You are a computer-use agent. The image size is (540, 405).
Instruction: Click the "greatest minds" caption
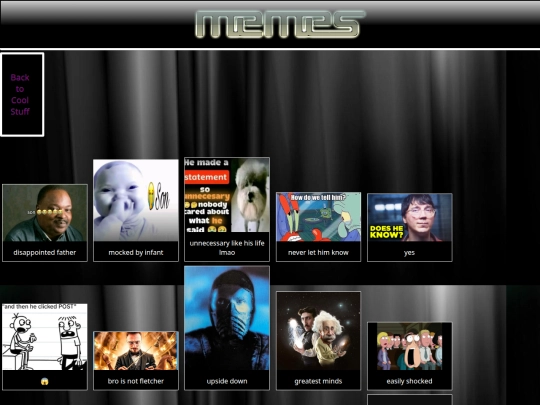[x=318, y=381]
